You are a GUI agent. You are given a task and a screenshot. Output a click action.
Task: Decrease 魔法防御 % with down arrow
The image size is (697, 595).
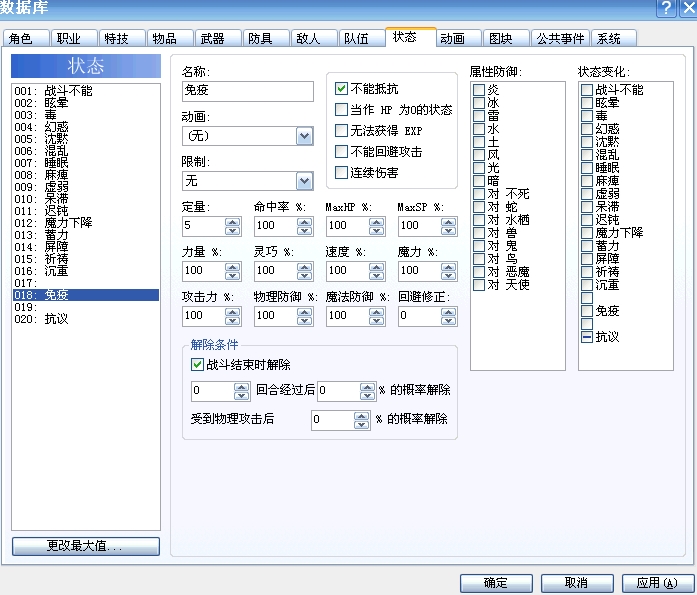tap(377, 320)
